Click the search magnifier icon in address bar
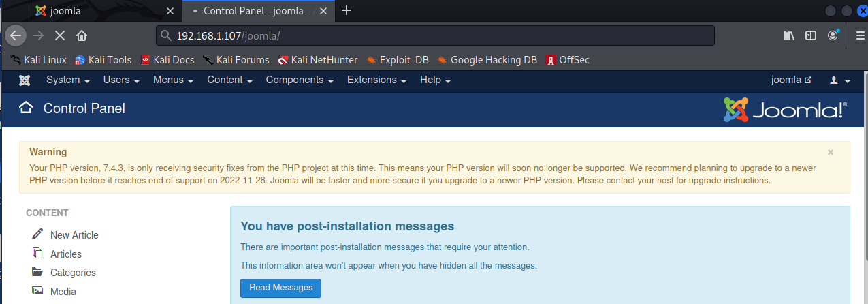Image resolution: width=868 pixels, height=304 pixels. (165, 35)
